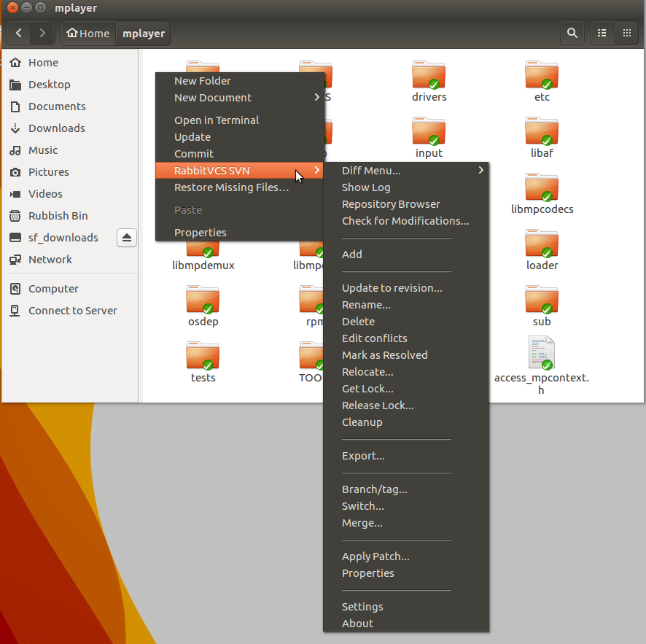
Task: Click the Home breadcrumb in path bar
Action: pyautogui.click(x=88, y=33)
